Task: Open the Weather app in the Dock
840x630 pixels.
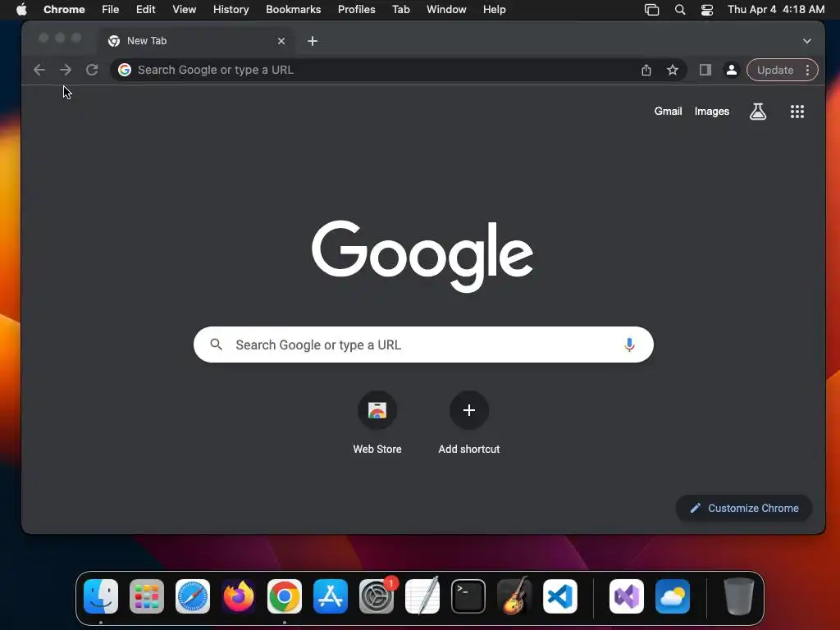Action: coord(673,596)
